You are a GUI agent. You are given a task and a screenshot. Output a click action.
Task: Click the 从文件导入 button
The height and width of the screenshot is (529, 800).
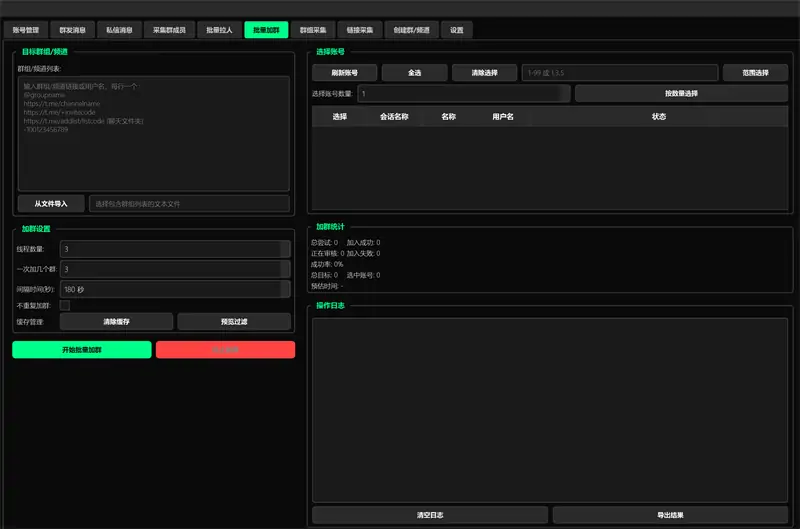click(x=51, y=204)
